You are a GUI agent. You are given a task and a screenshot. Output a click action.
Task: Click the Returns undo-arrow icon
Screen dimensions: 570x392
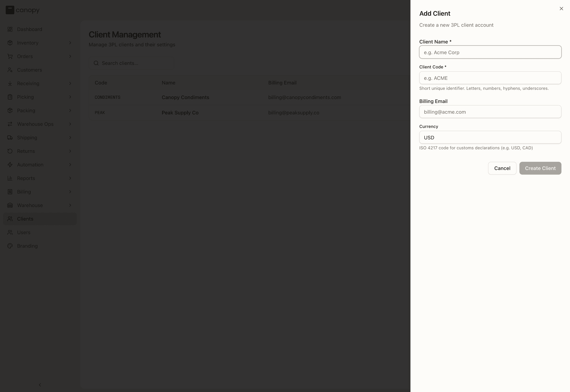(x=10, y=151)
